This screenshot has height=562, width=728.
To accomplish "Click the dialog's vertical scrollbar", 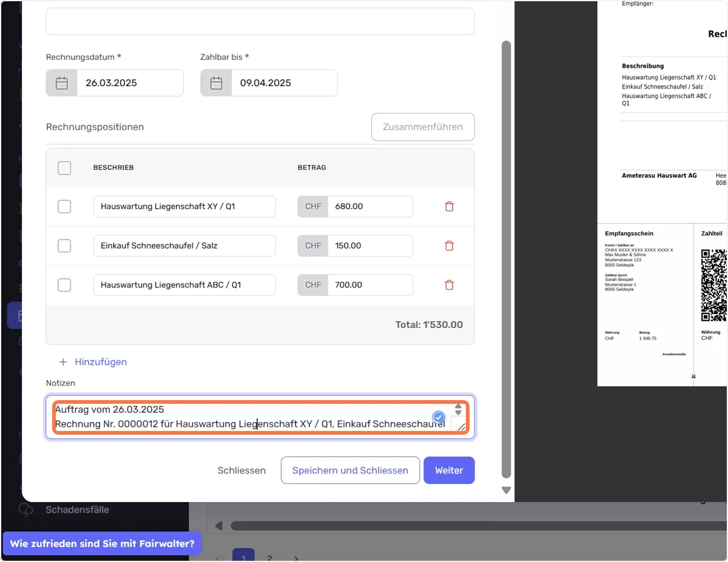I will pos(507,259).
